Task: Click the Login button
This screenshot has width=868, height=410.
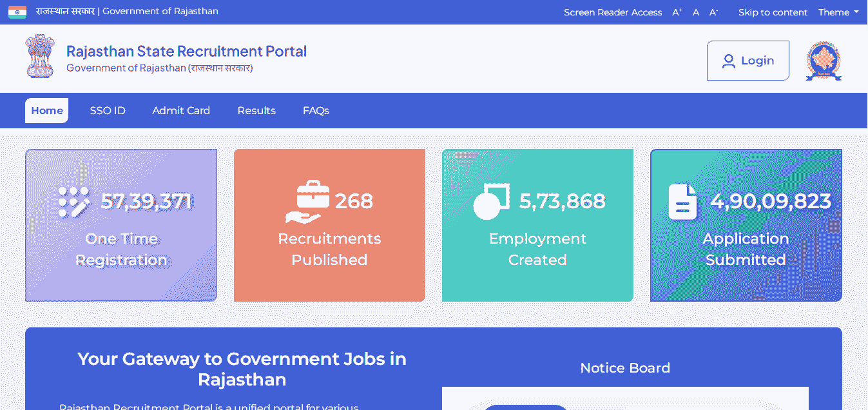Action: point(748,60)
